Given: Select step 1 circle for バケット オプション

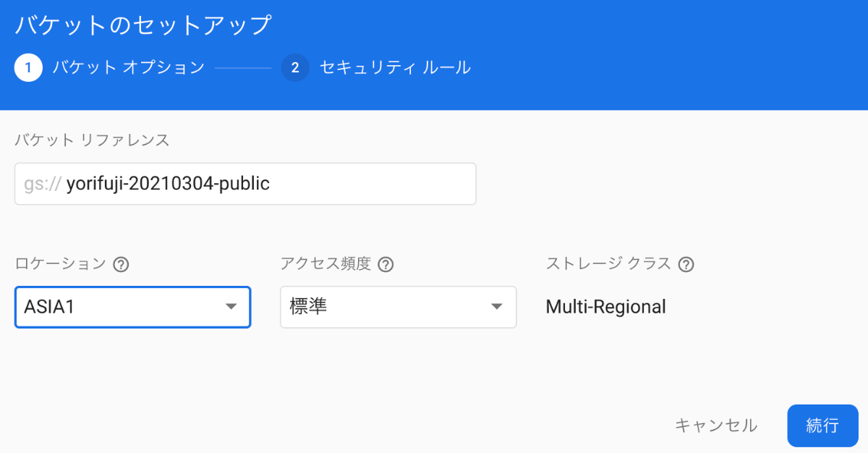Looking at the screenshot, I should (28, 68).
